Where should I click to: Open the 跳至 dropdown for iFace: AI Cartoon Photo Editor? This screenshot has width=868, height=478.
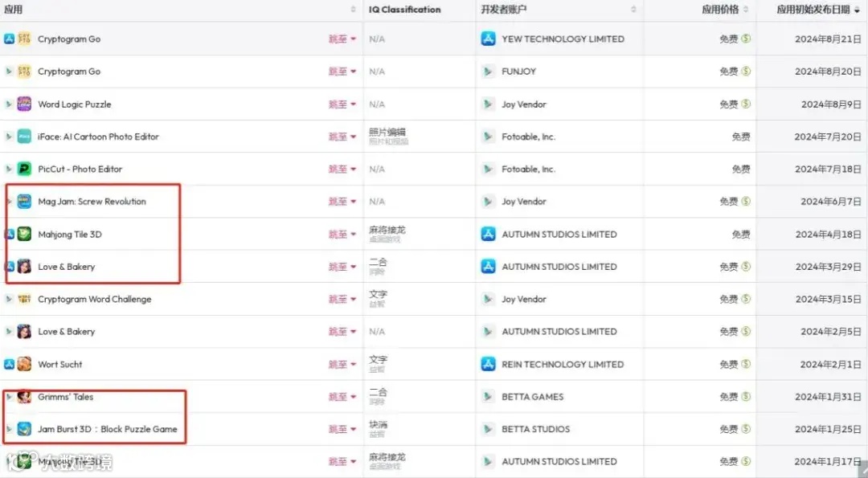coord(342,137)
